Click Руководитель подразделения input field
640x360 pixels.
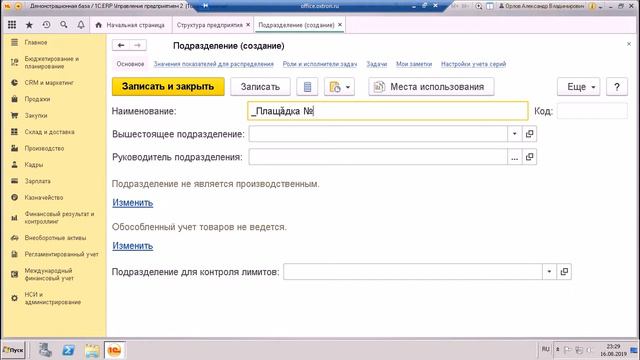[378, 157]
